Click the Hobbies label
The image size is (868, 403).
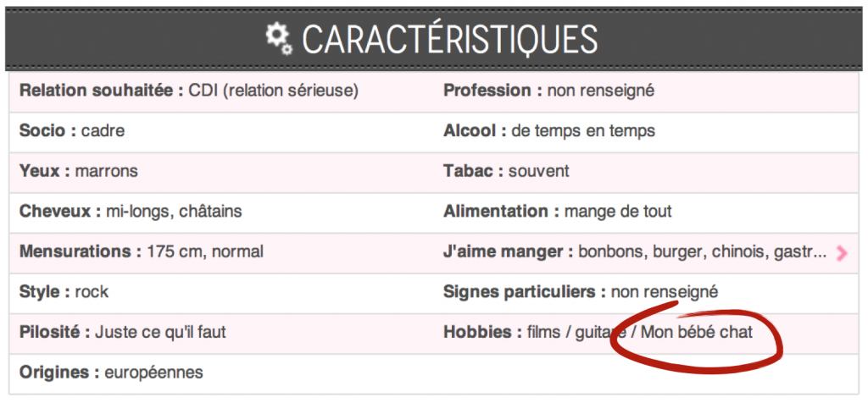click(x=482, y=332)
